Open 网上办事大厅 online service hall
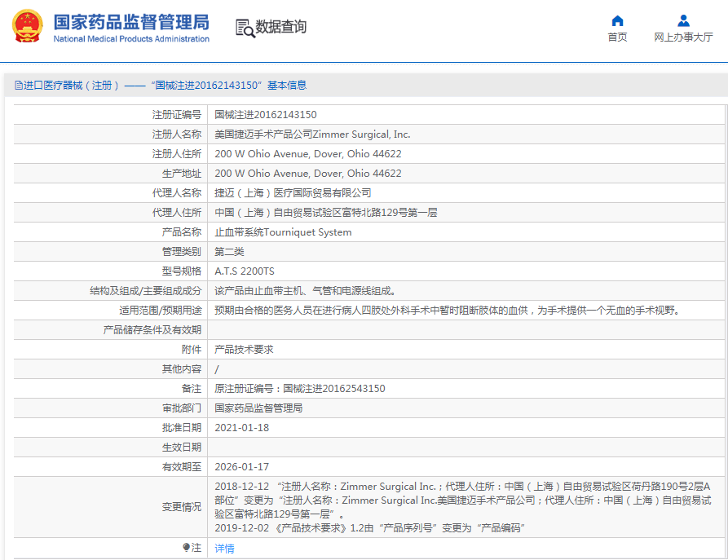This screenshot has height=560, width=728. (683, 37)
